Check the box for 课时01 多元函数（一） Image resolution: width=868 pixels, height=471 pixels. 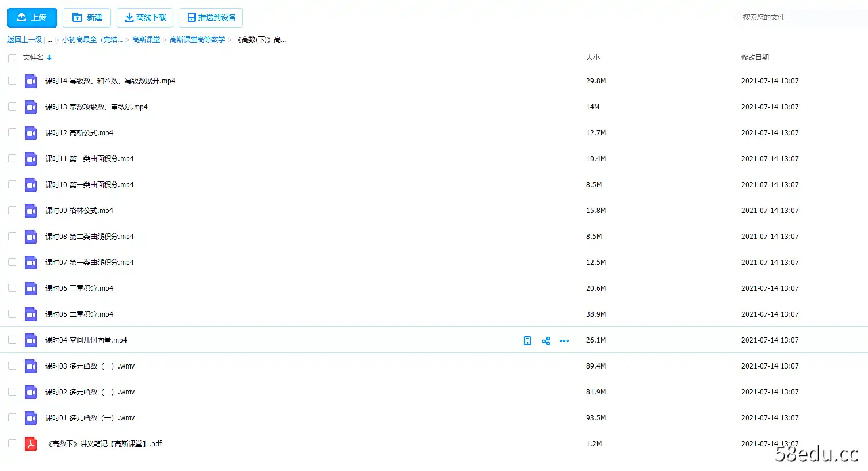pos(12,418)
